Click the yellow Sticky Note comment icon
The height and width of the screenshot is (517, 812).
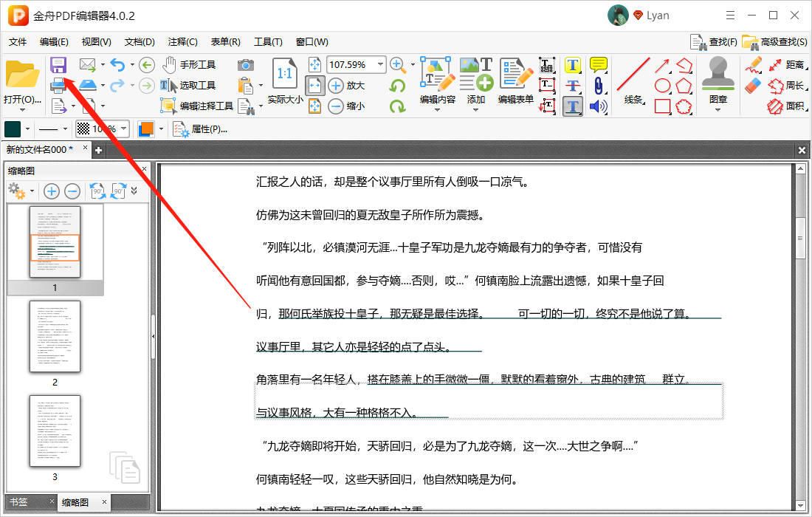pyautogui.click(x=599, y=65)
